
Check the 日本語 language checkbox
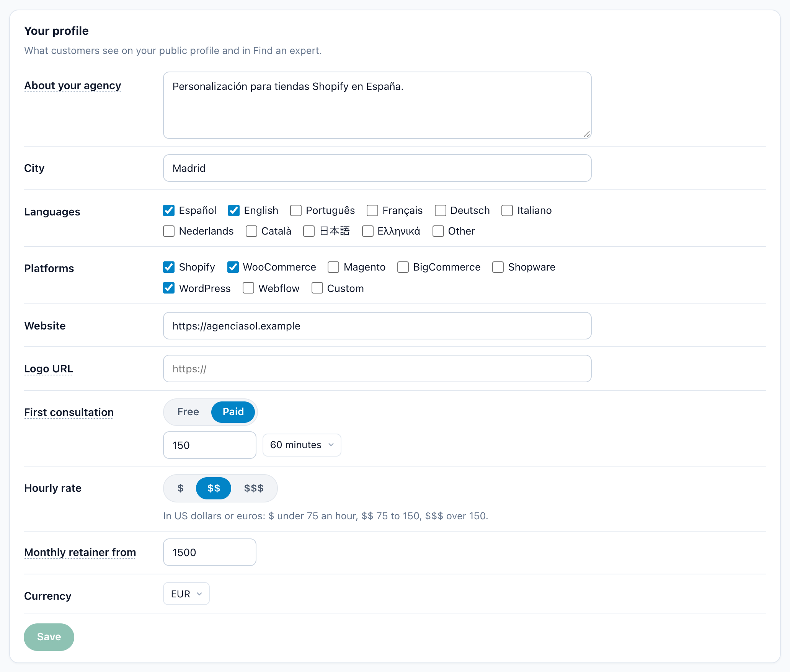click(x=309, y=231)
